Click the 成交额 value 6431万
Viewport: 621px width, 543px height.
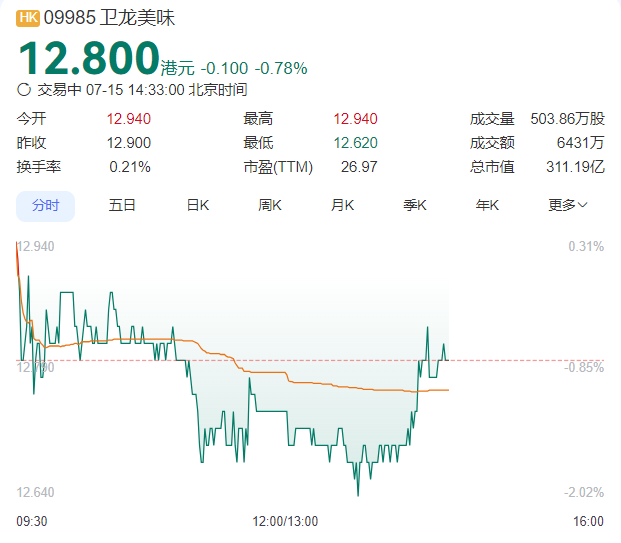(x=581, y=143)
